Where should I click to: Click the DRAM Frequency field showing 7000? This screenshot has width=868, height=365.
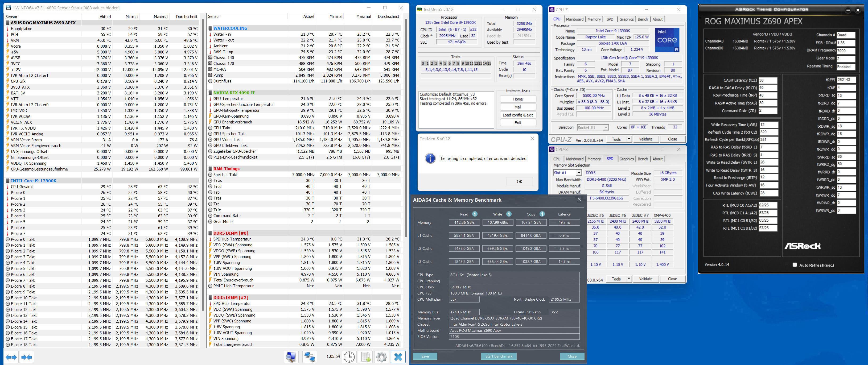click(x=846, y=51)
